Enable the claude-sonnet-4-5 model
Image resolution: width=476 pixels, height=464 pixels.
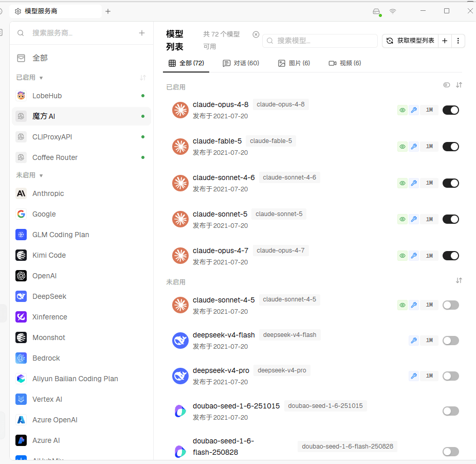[451, 305]
